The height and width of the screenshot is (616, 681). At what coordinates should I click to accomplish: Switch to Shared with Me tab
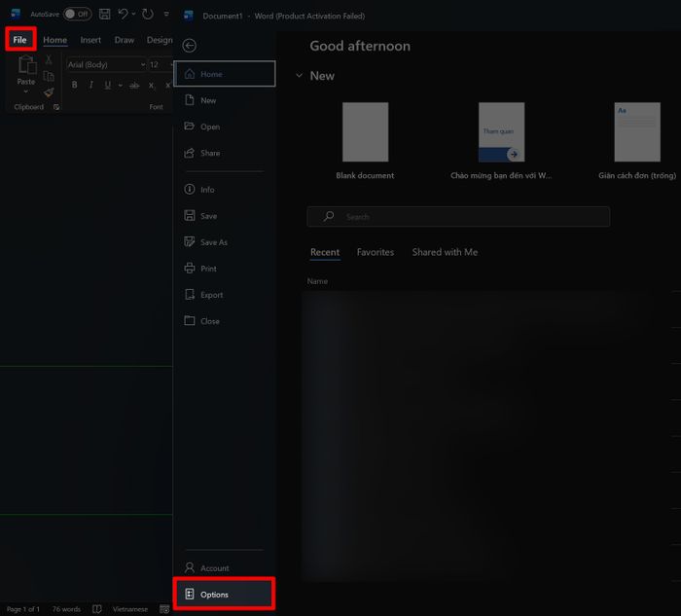coord(445,252)
